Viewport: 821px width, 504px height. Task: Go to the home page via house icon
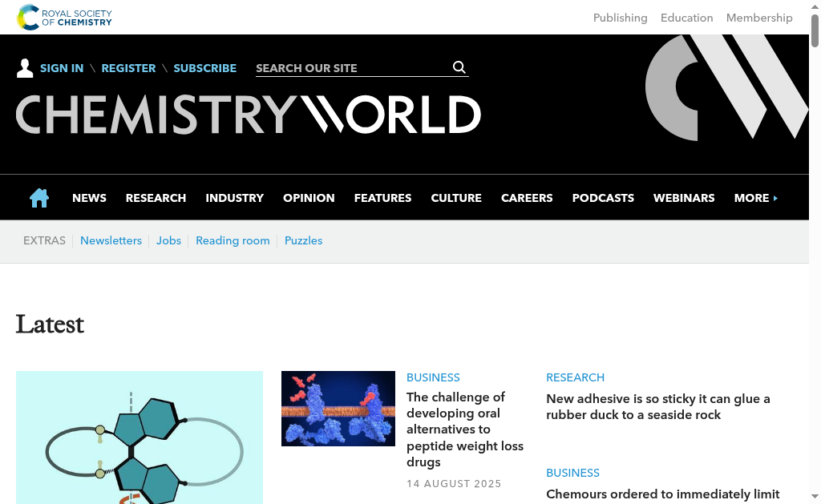click(39, 198)
